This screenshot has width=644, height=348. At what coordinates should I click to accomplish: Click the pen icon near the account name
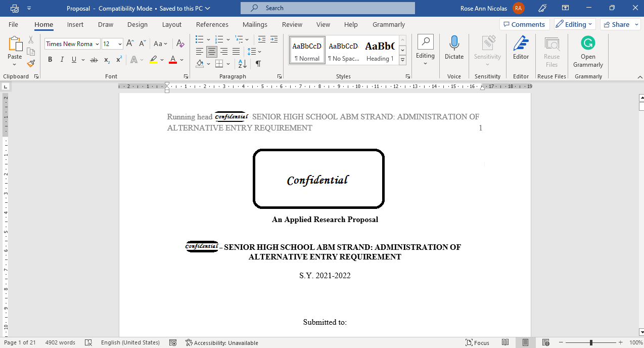tap(543, 8)
